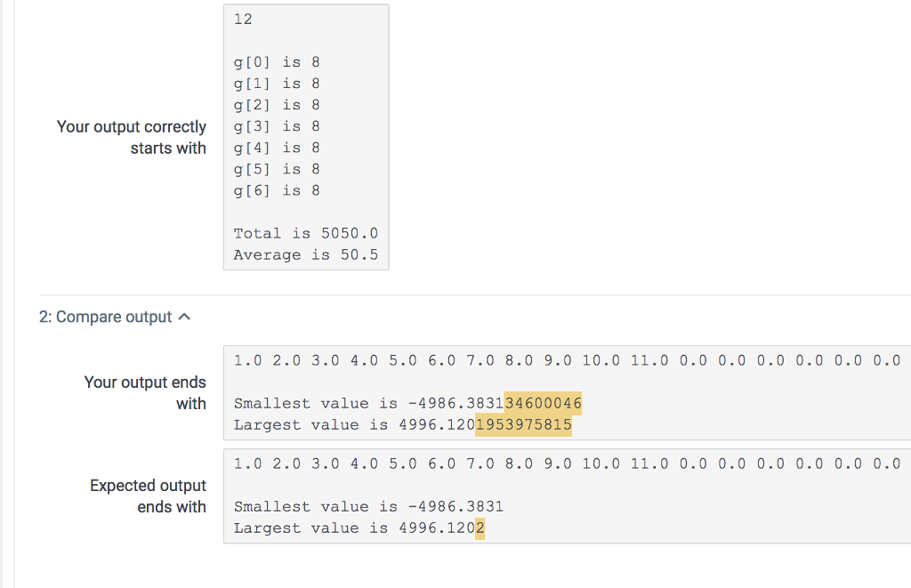The image size is (911, 588).
Task: Select the 'Your output ends with' label
Action: 145,392
